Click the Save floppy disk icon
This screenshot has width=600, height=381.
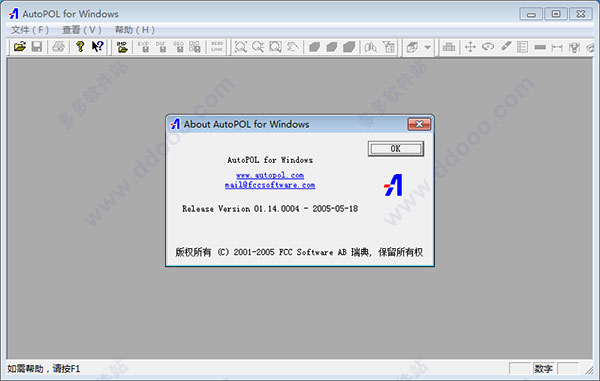pyautogui.click(x=37, y=47)
